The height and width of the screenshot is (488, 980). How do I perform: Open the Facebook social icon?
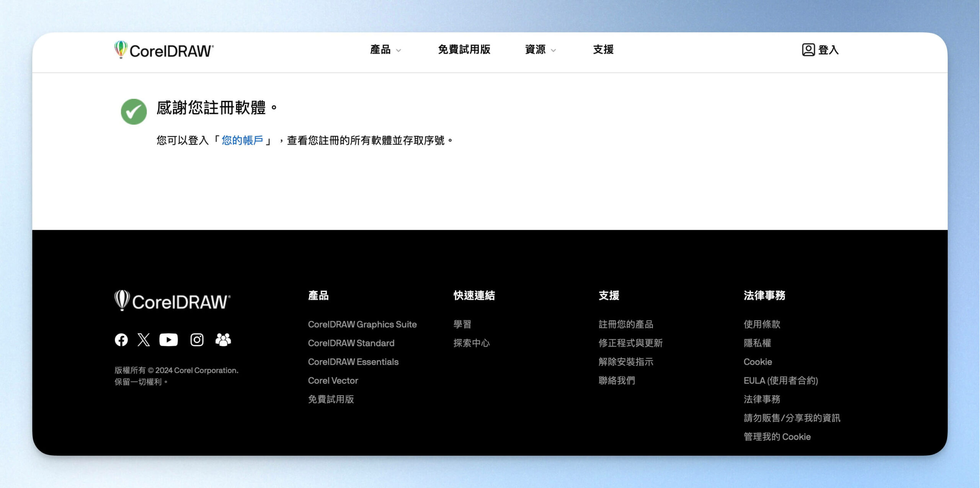[121, 340]
